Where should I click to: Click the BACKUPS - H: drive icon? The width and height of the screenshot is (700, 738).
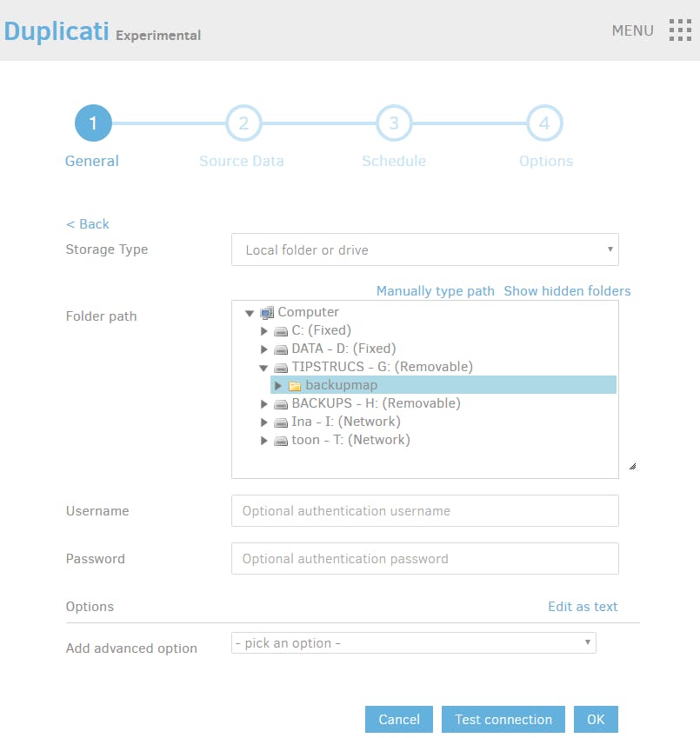tap(281, 404)
